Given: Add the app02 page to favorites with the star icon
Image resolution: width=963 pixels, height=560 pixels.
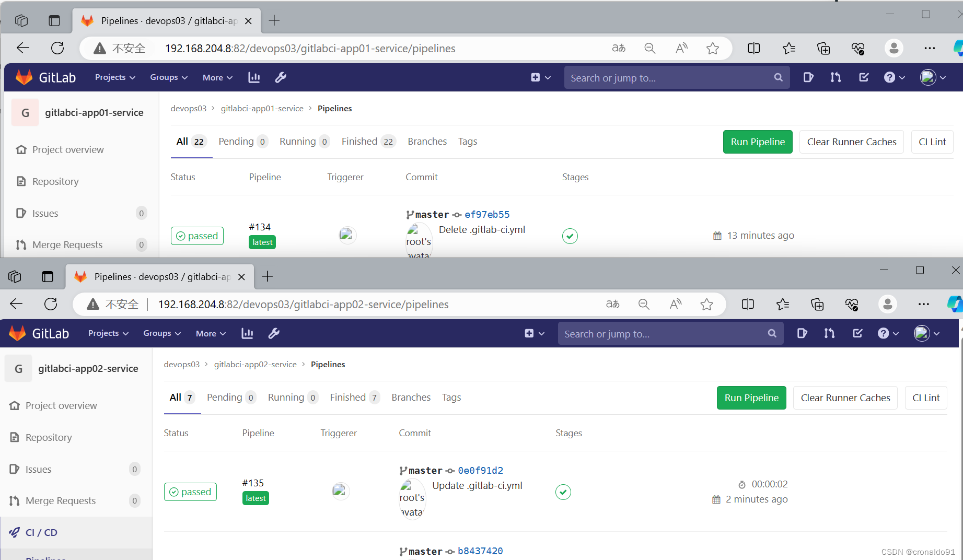Looking at the screenshot, I should [706, 304].
